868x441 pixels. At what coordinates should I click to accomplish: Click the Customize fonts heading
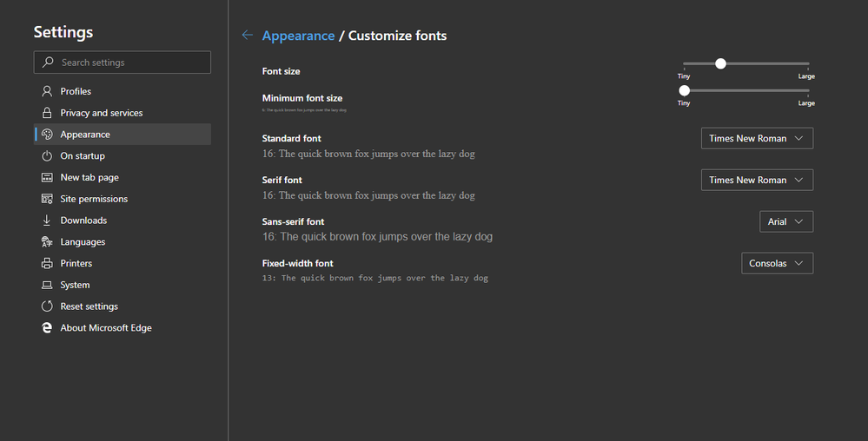point(397,36)
